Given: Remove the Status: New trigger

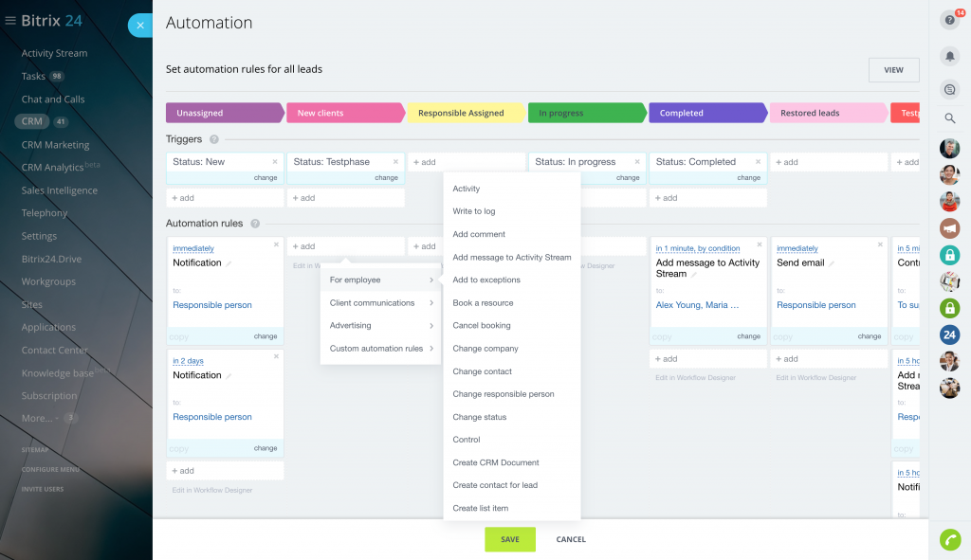Looking at the screenshot, I should [x=275, y=162].
